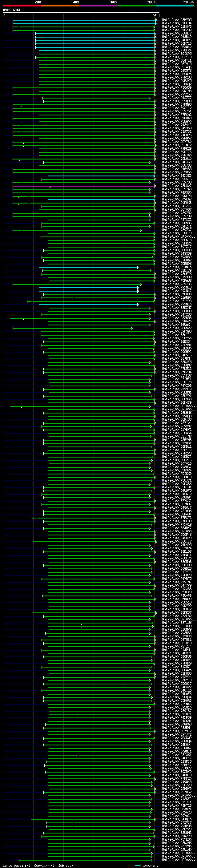Select subject UniRef100_Q1N2R8
197x868 pixels.
[x=177, y=837]
